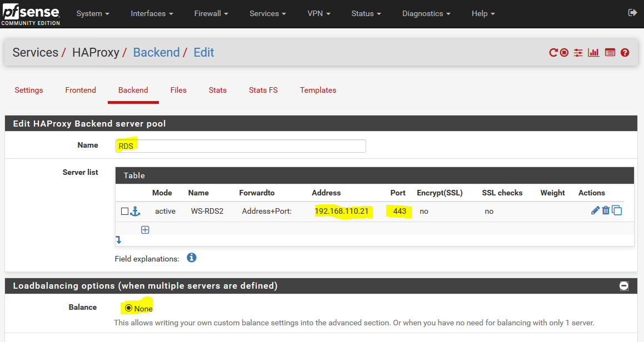Click the restart service icon

tap(553, 53)
